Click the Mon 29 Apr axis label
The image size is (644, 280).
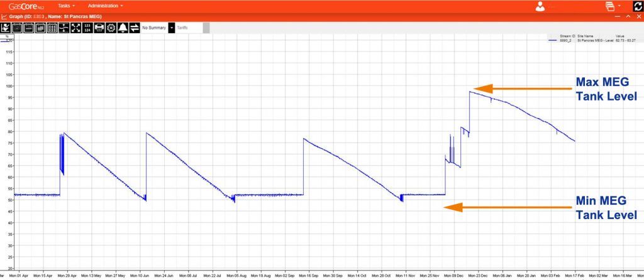pos(67,276)
